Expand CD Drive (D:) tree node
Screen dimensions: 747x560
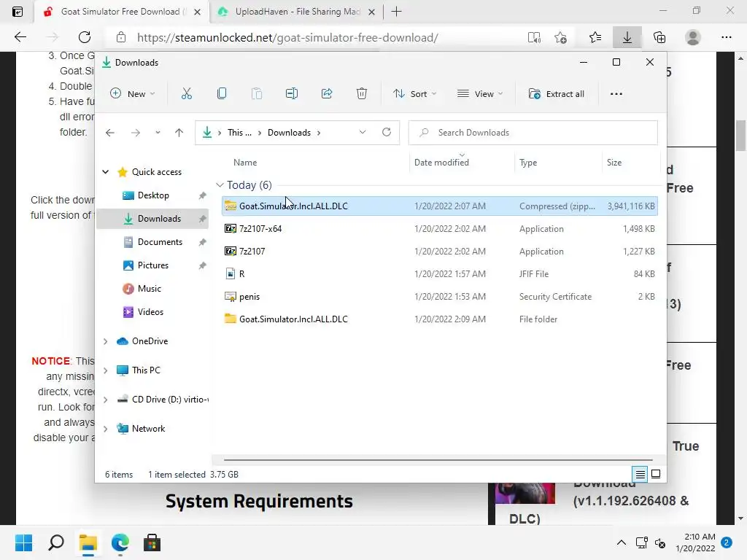click(x=106, y=400)
